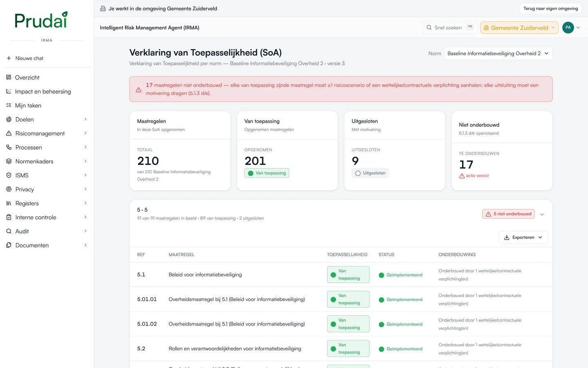The width and height of the screenshot is (588, 368).
Task: Click Terug naar eigen omgeving button
Action: click(x=550, y=8)
